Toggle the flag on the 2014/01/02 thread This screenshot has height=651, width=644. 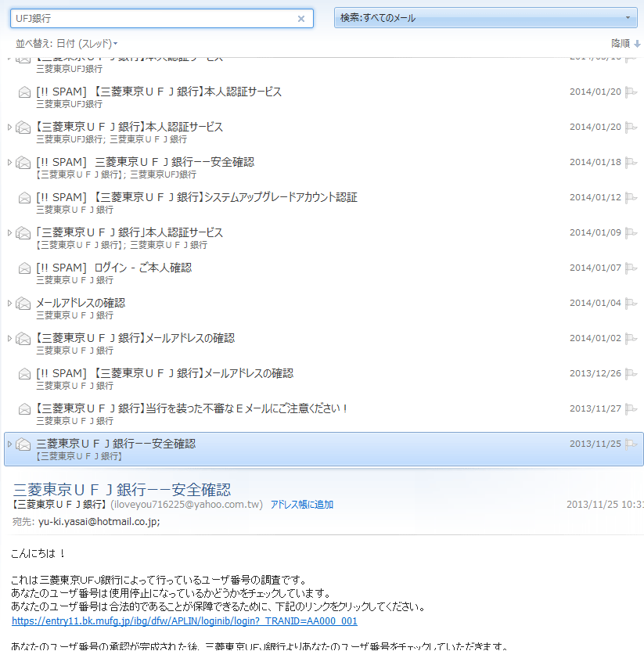(631, 338)
